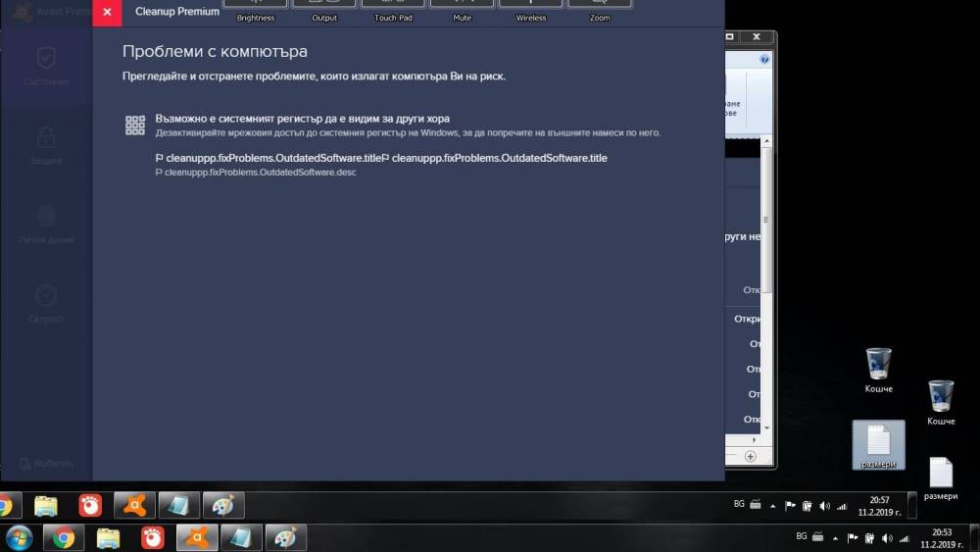Maximize the Paint window behind Avast
This screenshot has width=980, height=552.
[729, 37]
